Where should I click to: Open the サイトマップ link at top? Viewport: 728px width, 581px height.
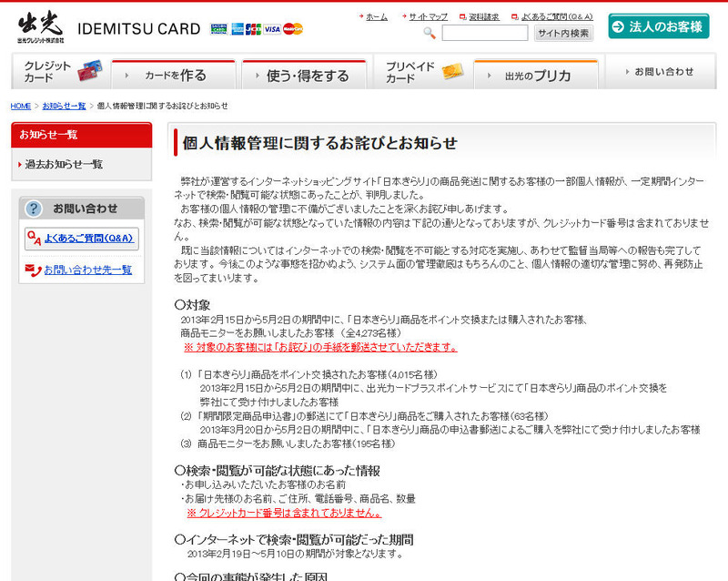point(427,16)
